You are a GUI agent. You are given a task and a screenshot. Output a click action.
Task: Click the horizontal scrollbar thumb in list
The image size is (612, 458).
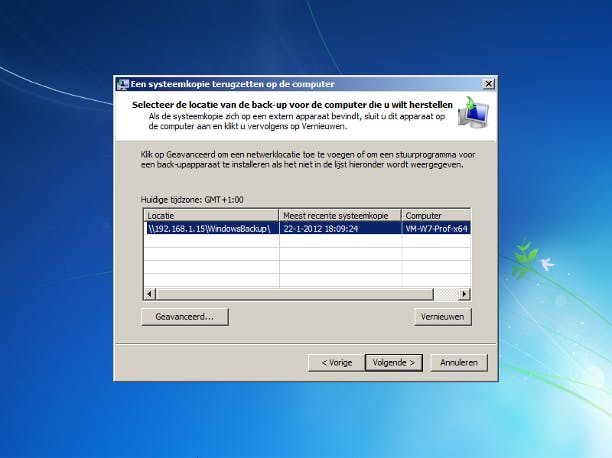coord(295,294)
